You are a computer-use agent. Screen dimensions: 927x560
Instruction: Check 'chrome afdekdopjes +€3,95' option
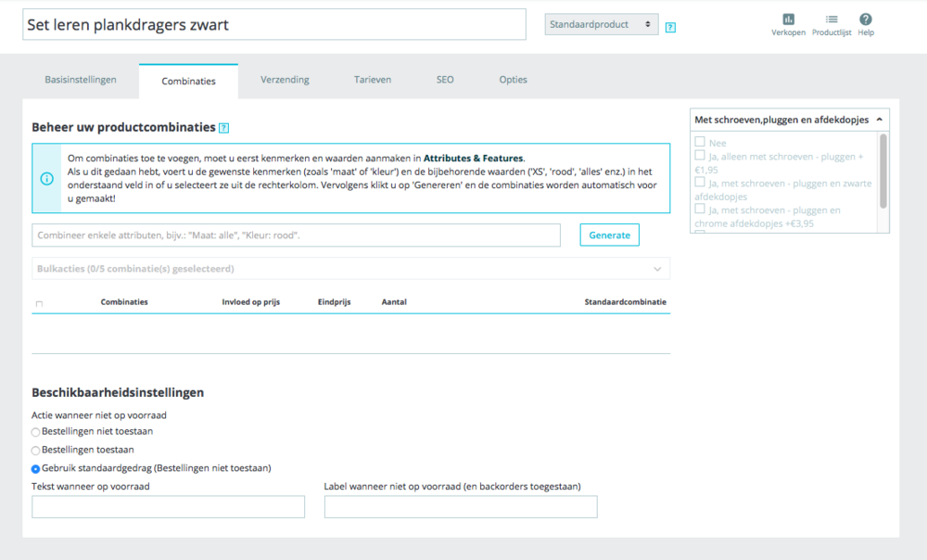pyautogui.click(x=700, y=209)
